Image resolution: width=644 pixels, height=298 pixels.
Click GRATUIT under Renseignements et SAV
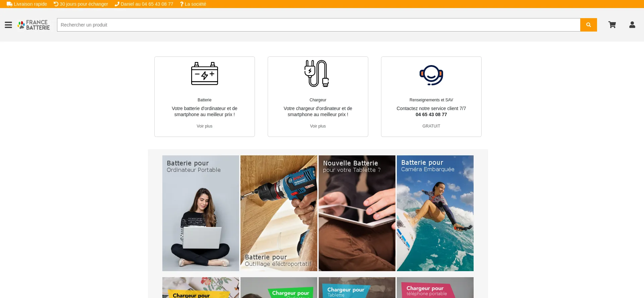click(431, 126)
